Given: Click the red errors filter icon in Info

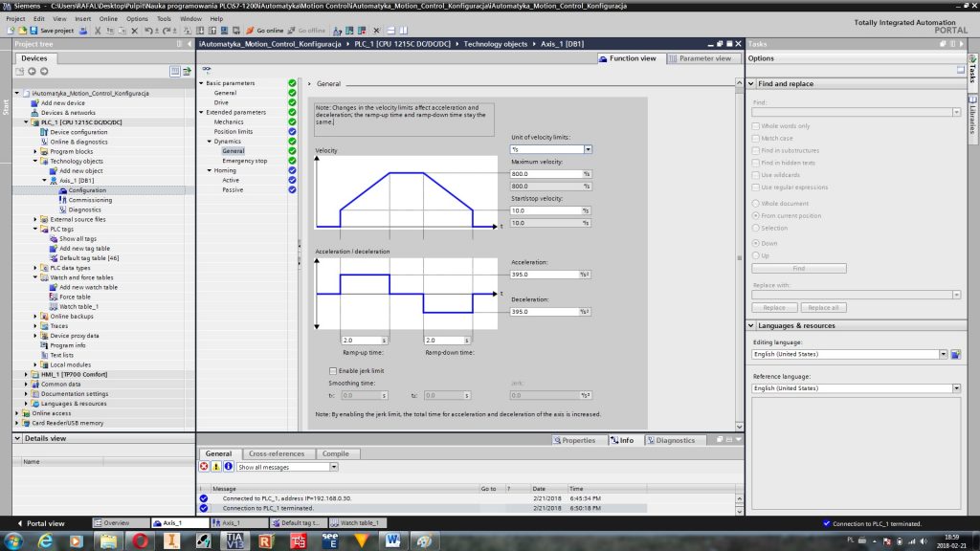Looking at the screenshot, I should coord(204,467).
